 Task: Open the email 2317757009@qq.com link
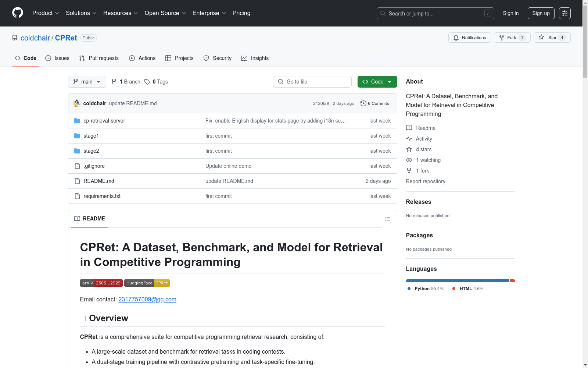click(147, 299)
